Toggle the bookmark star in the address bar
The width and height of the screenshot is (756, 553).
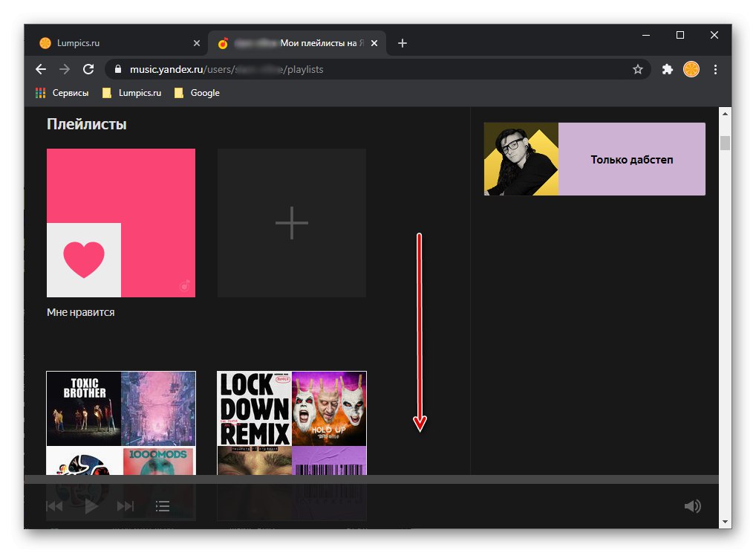(x=638, y=69)
